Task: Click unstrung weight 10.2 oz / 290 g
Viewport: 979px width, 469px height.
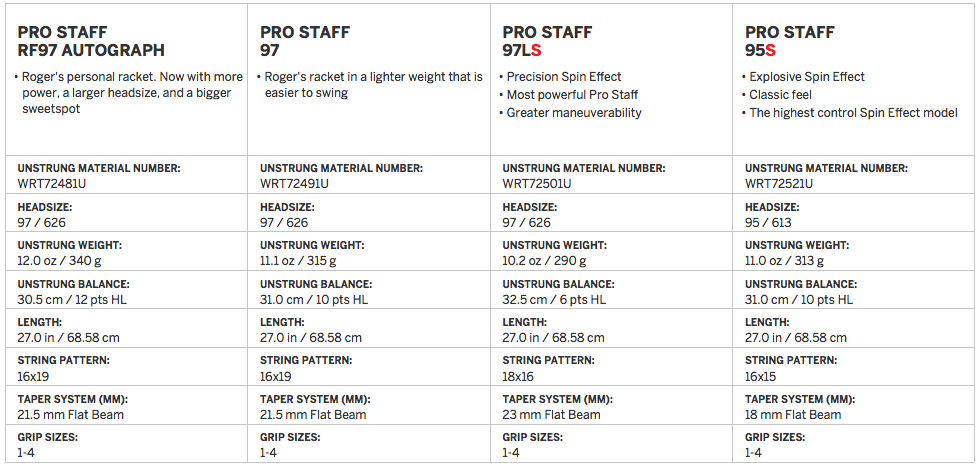Action: [544, 261]
